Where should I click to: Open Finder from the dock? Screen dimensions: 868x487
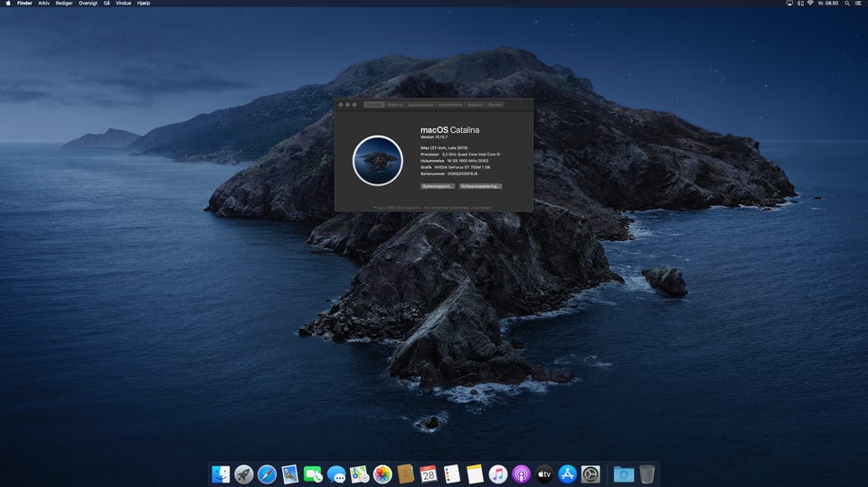tap(221, 474)
